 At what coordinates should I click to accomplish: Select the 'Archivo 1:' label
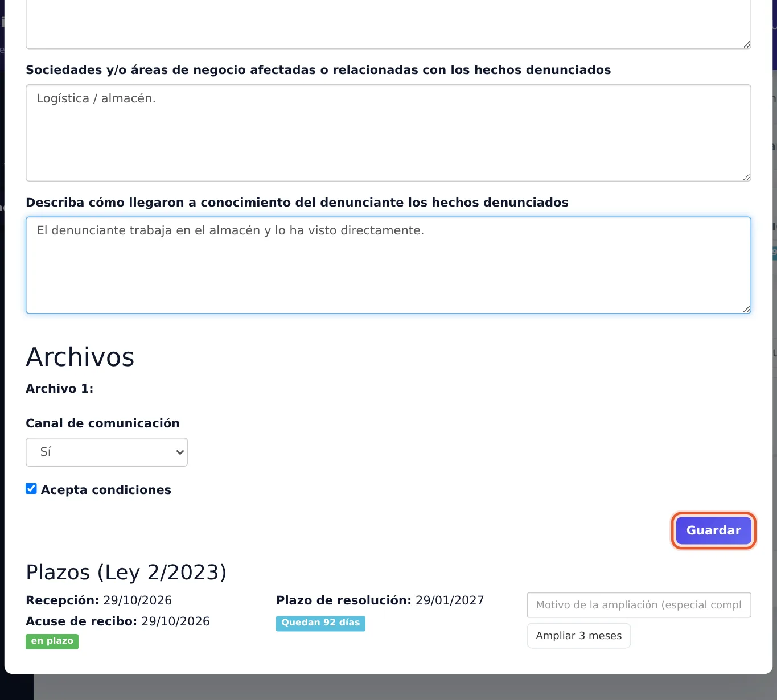click(x=60, y=389)
